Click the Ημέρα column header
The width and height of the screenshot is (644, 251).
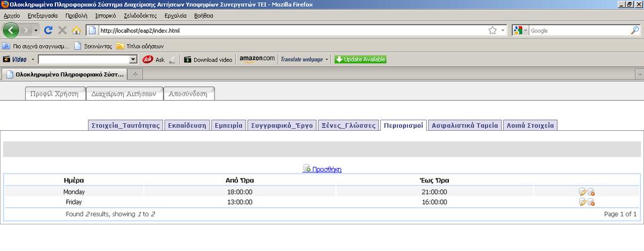[x=74, y=181]
